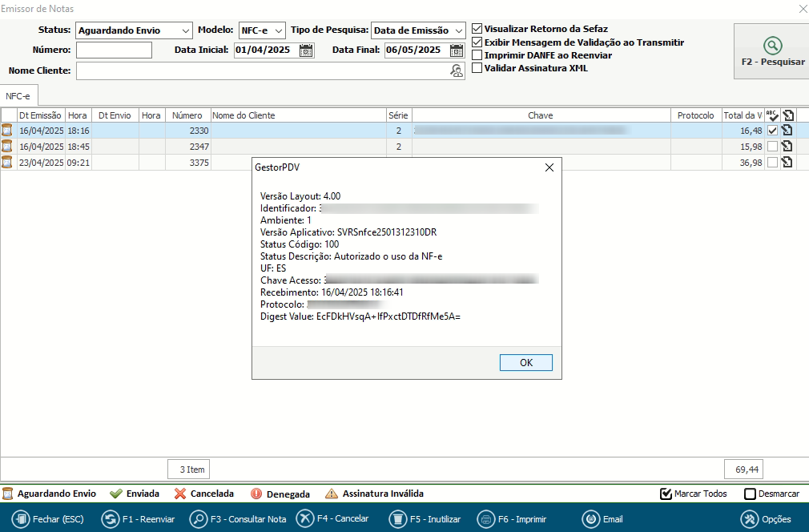Click the client search icon in Nome Cliente
This screenshot has width=809, height=532.
pos(457,71)
